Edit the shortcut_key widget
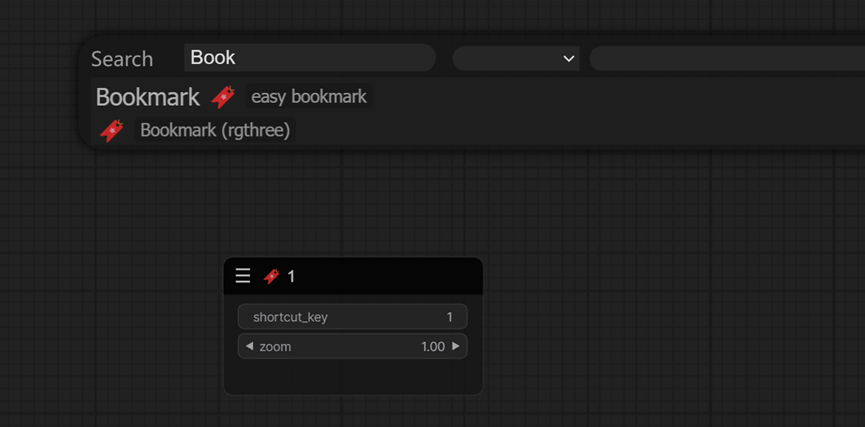Image resolution: width=865 pixels, height=427 pixels. [x=352, y=317]
